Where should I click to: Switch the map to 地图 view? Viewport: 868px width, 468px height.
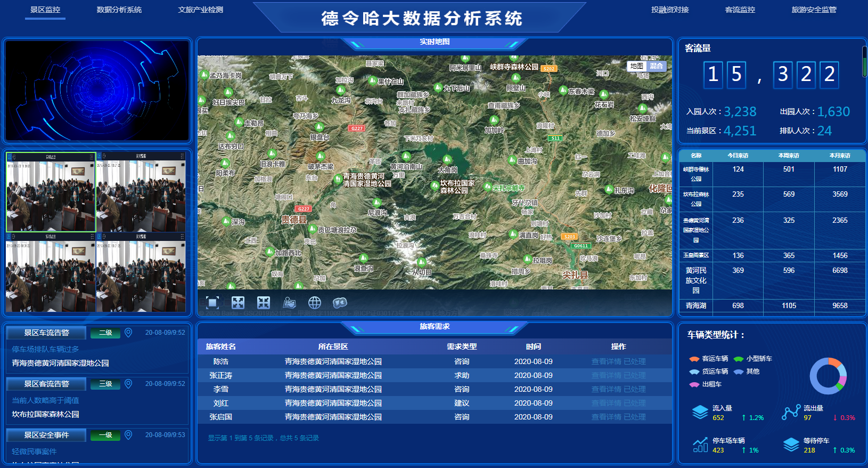coord(637,66)
